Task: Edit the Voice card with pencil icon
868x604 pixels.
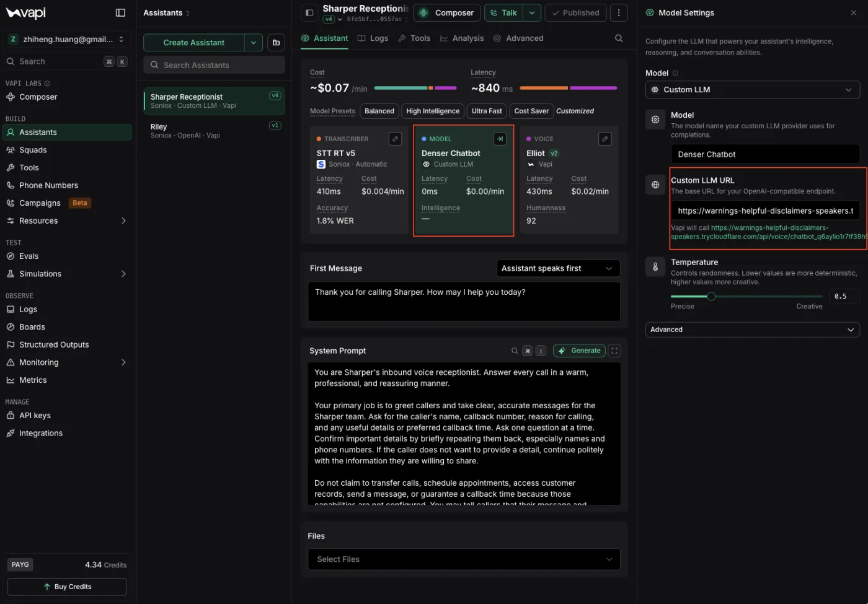Action: click(605, 139)
